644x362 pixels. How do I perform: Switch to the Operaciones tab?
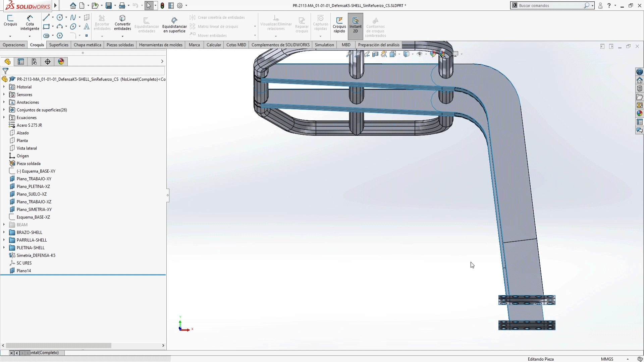pyautogui.click(x=14, y=45)
